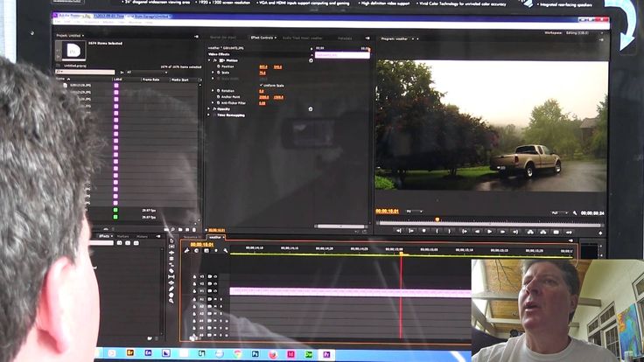Click the Extract button

click(x=543, y=232)
